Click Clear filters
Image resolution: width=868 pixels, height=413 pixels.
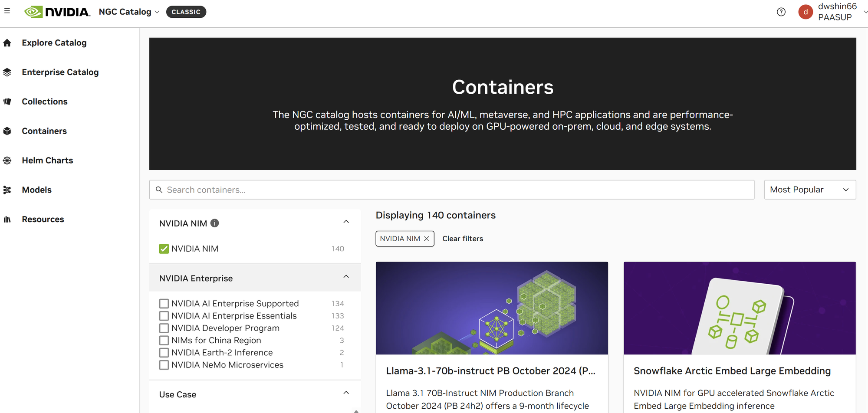tap(463, 239)
